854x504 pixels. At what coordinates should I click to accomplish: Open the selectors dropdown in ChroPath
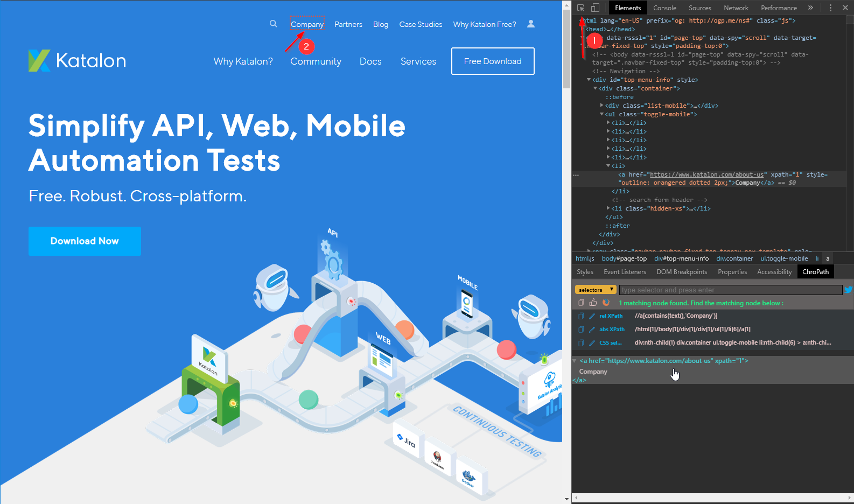pyautogui.click(x=595, y=290)
